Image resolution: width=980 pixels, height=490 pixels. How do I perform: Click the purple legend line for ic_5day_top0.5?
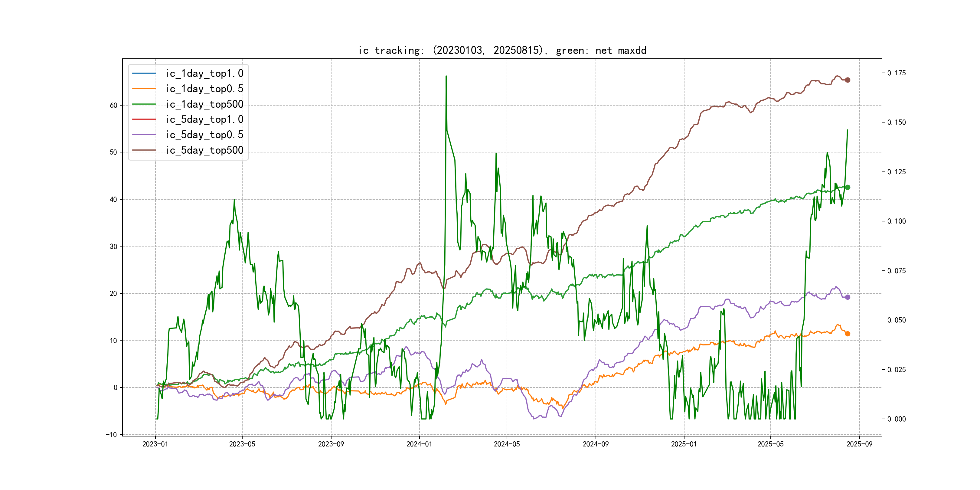144,135
